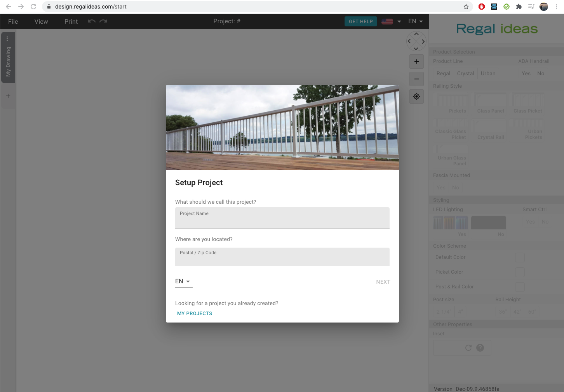The height and width of the screenshot is (392, 564).
Task: Add a new drawing with plus icon
Action: pyautogui.click(x=8, y=96)
